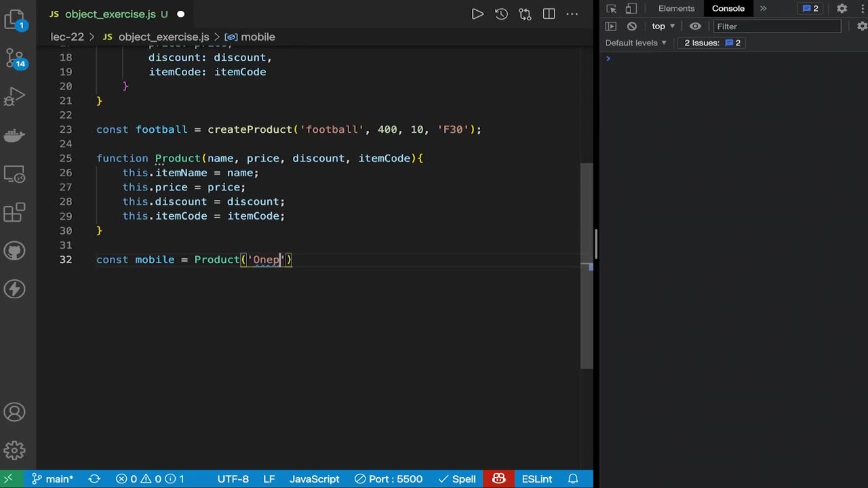This screenshot has height=488, width=868.
Task: Open the notifications bell in status bar
Action: click(573, 479)
